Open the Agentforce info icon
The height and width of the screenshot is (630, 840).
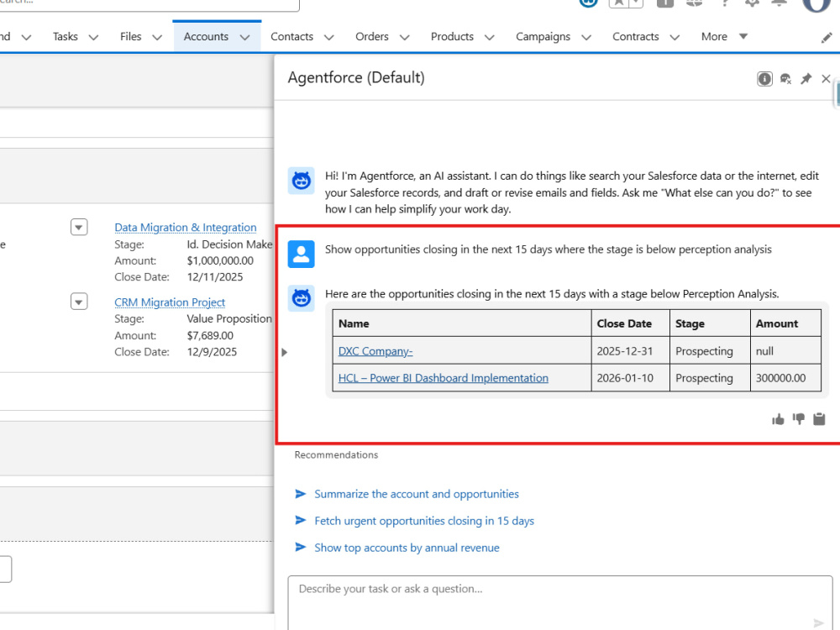pos(764,79)
